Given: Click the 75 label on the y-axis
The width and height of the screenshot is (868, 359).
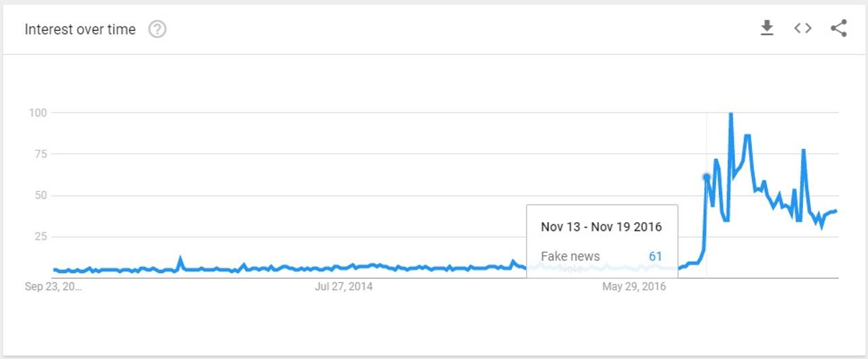Looking at the screenshot, I should point(39,154).
